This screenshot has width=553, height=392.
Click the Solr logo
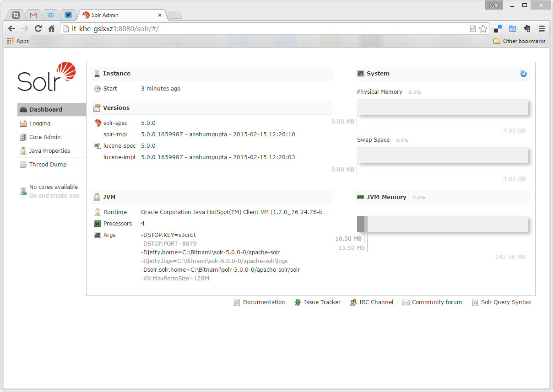click(x=47, y=77)
